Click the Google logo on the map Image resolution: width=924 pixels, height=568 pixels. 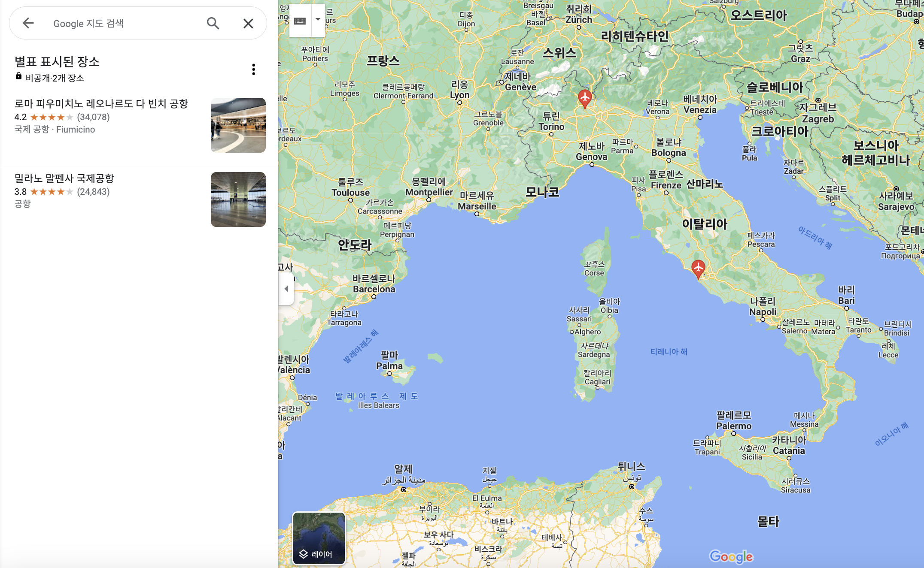[x=731, y=556]
